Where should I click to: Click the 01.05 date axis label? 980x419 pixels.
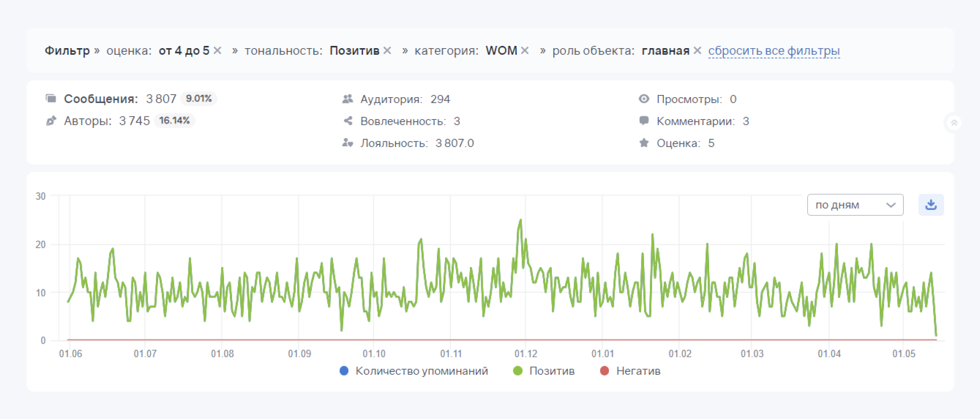[904, 354]
